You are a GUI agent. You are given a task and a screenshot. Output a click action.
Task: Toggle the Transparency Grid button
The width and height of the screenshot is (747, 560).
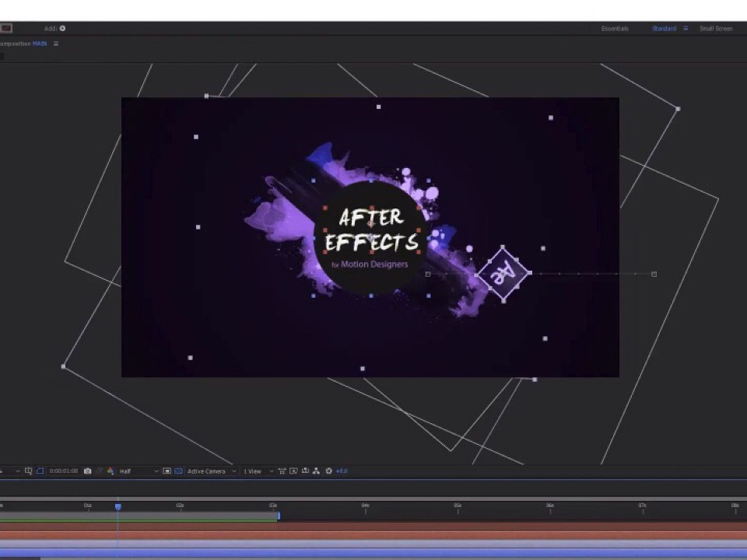pos(179,471)
